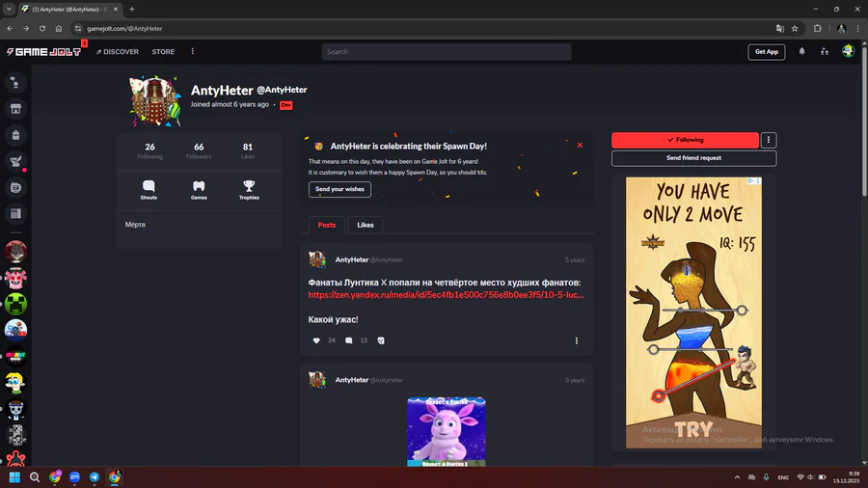Show hidden system tray icons

tap(737, 477)
